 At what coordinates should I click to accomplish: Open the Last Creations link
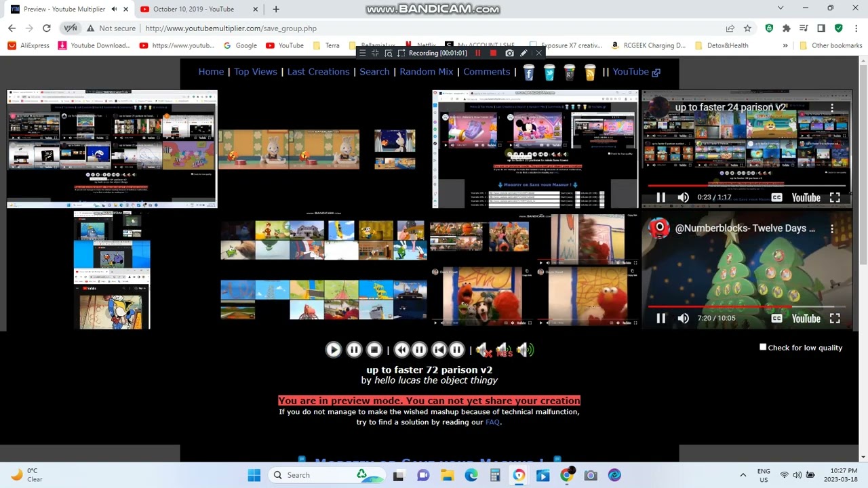(x=318, y=72)
